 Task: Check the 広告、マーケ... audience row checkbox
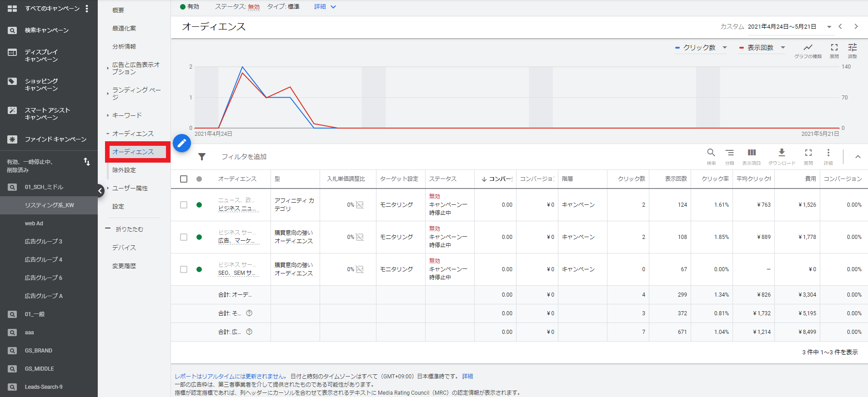click(x=184, y=237)
